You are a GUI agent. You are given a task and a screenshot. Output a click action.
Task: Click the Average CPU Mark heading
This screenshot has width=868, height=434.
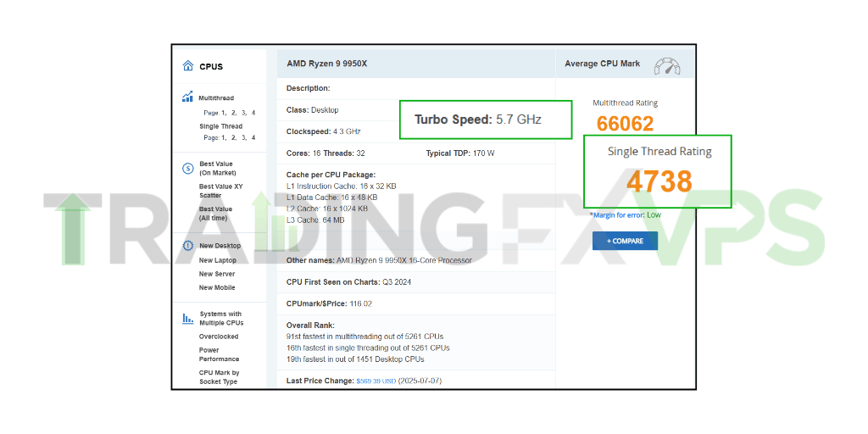[x=603, y=64]
